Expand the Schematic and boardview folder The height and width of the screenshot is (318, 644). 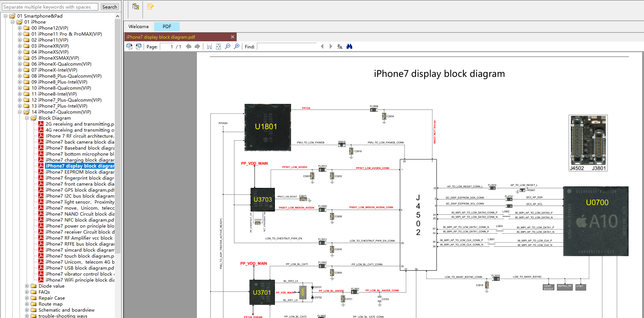coord(27,310)
